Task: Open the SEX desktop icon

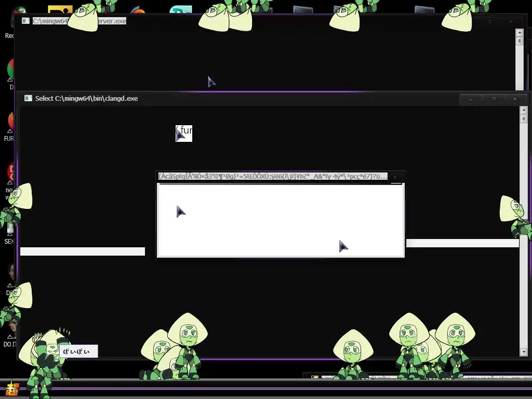Action: pos(9,234)
